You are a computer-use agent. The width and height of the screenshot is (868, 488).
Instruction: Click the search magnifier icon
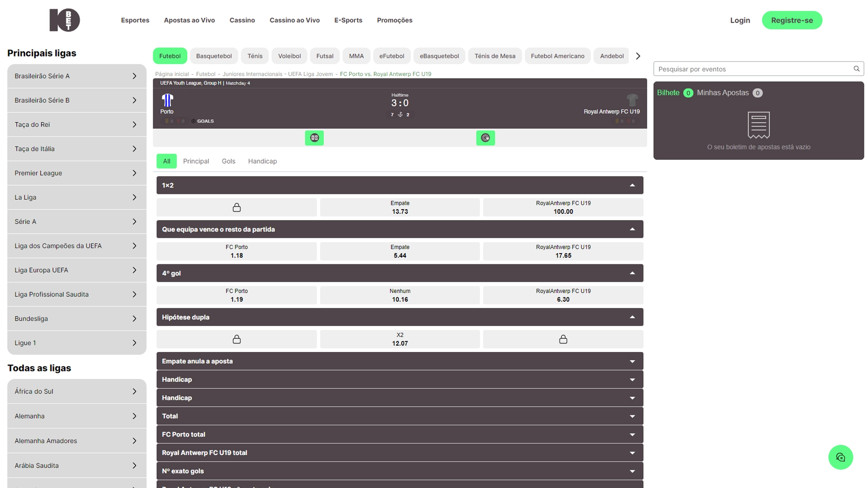tap(856, 69)
